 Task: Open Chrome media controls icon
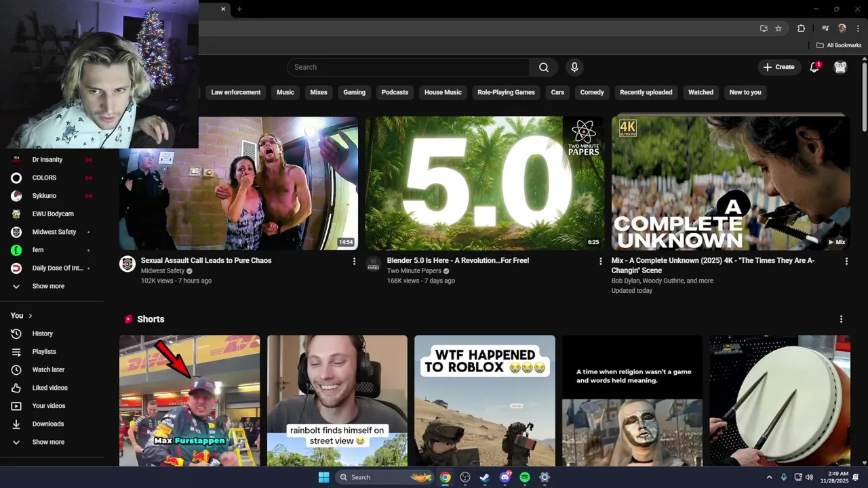(x=825, y=28)
